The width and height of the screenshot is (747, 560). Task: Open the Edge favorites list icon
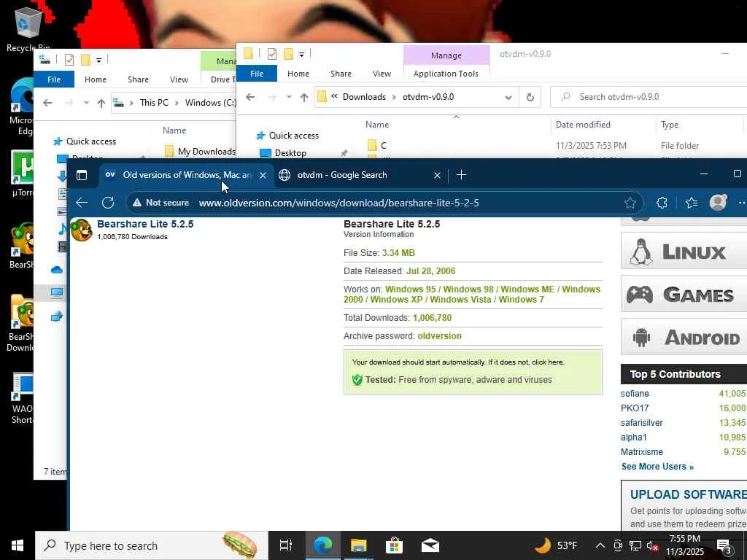[x=692, y=203]
